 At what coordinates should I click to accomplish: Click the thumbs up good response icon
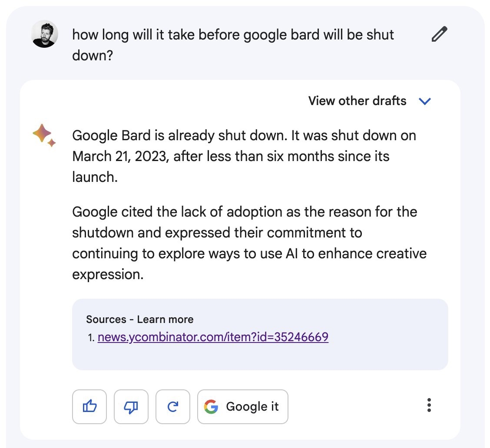(x=89, y=406)
